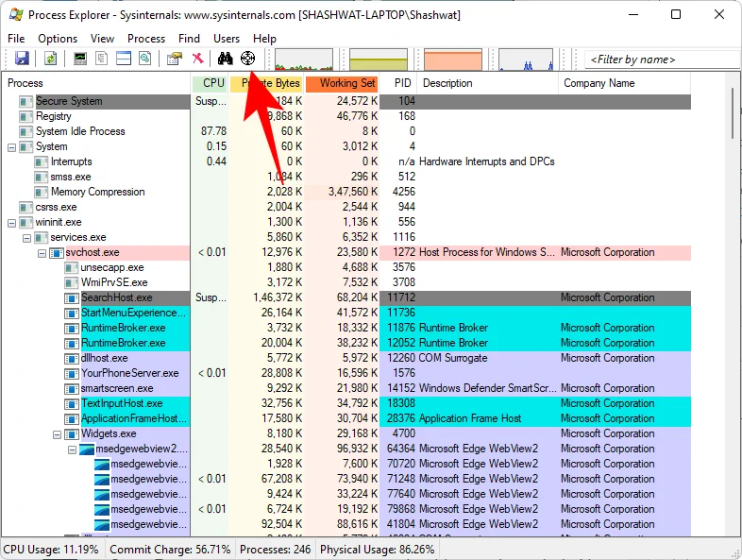Open the Options menu

coord(58,38)
